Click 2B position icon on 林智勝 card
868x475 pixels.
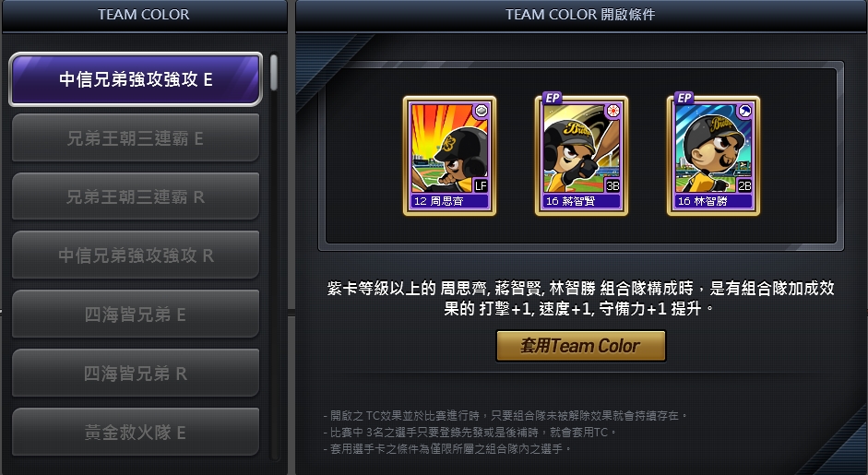[744, 186]
